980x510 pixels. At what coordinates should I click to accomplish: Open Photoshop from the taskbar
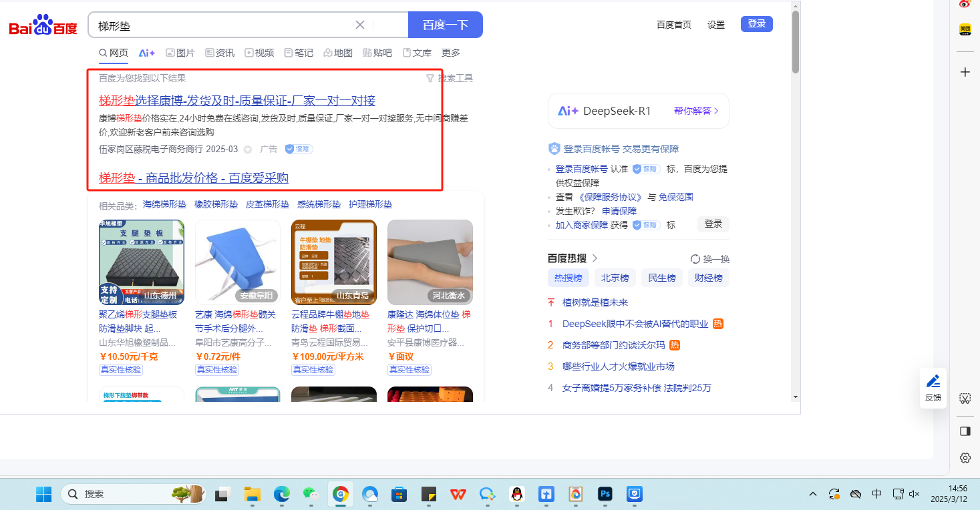click(x=605, y=494)
